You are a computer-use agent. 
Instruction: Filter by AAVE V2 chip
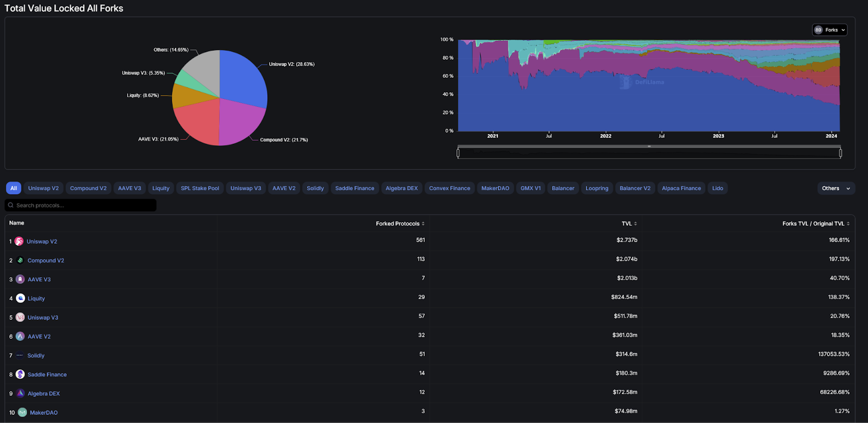(x=284, y=188)
